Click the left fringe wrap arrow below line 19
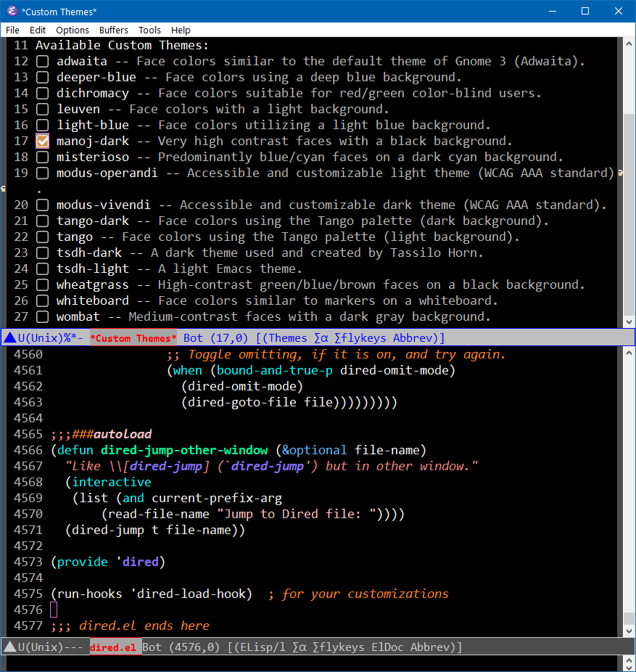Viewport: 636px width, 672px height. pyautogui.click(x=3, y=189)
